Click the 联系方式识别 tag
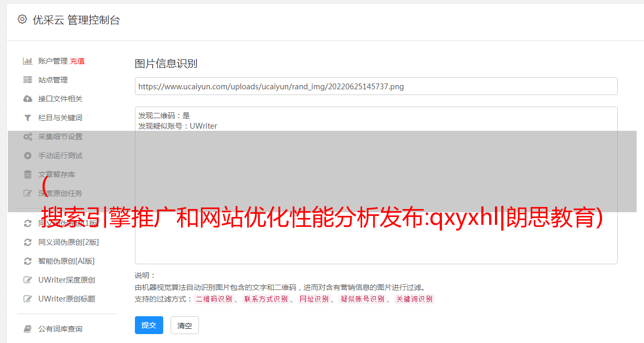Viewport: 644px width, 343px height. pyautogui.click(x=266, y=299)
